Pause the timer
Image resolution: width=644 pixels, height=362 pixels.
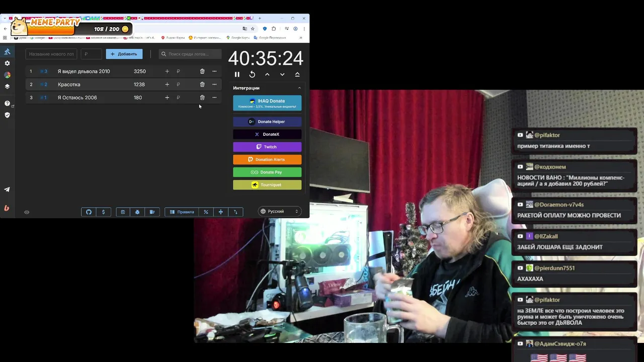(x=237, y=74)
